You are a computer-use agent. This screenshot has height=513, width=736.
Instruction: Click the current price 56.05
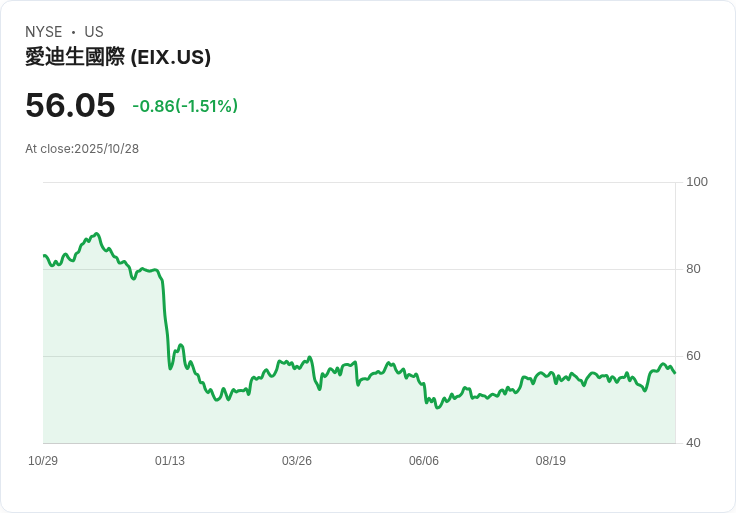click(x=70, y=105)
